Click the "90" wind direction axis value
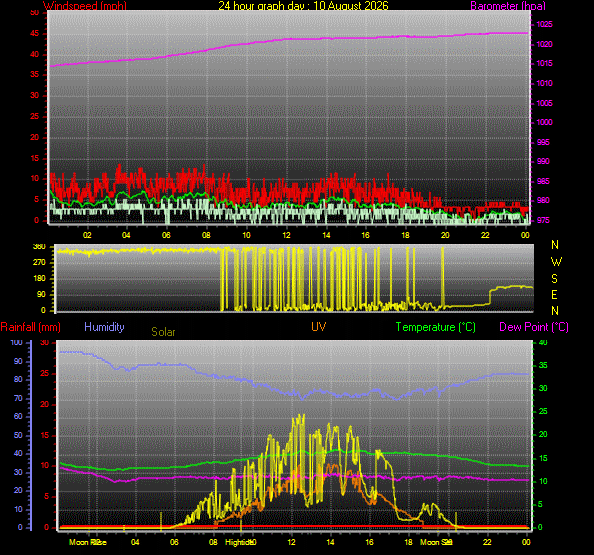This screenshot has width=594, height=555. point(41,294)
